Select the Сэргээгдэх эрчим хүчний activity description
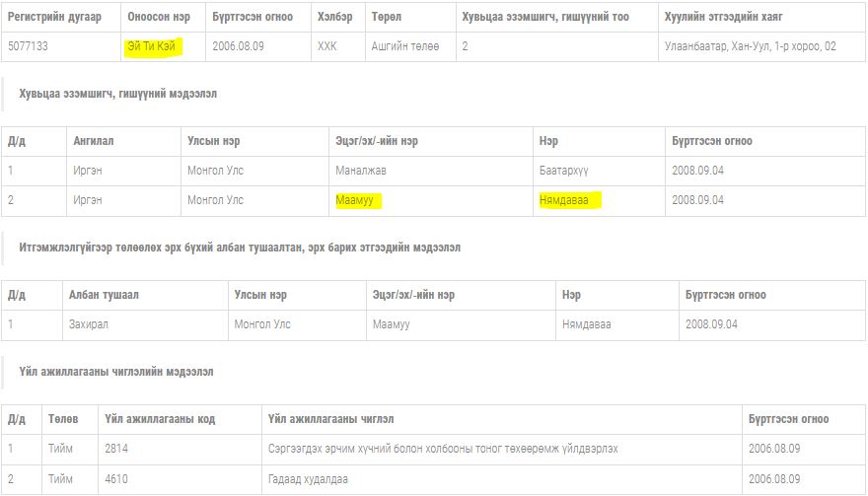The width and height of the screenshot is (868, 496). pos(443,449)
